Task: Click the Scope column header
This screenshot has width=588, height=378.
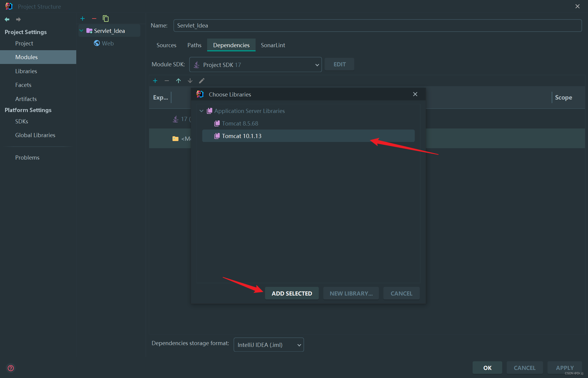Action: pos(563,97)
